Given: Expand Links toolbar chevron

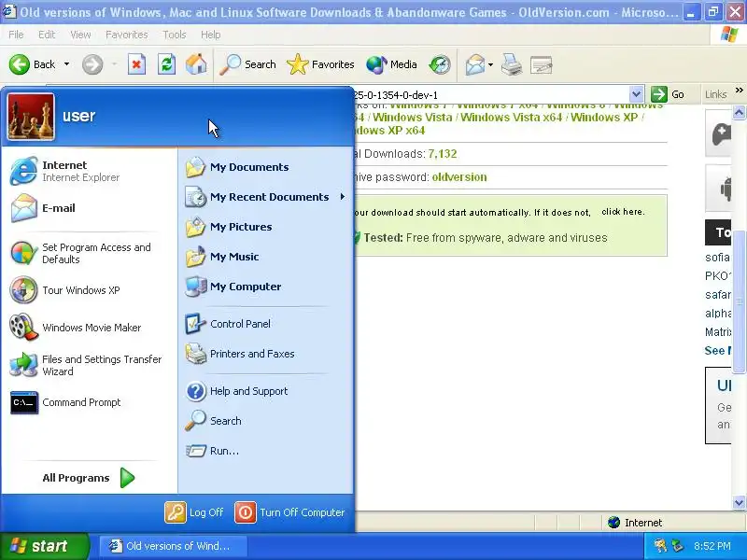Looking at the screenshot, I should pos(739,90).
